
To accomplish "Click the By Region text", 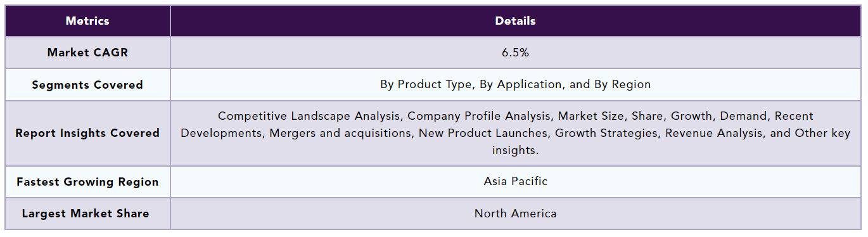I will (x=622, y=84).
